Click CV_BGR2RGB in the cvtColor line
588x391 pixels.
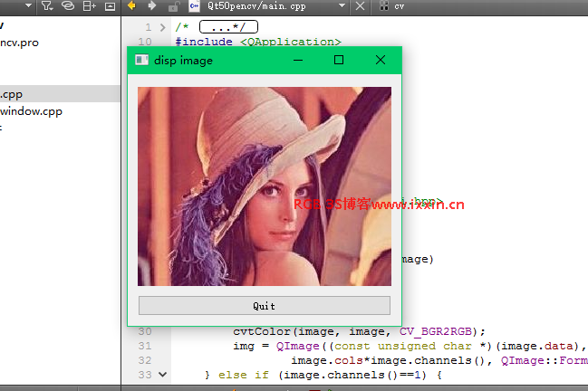(x=436, y=331)
